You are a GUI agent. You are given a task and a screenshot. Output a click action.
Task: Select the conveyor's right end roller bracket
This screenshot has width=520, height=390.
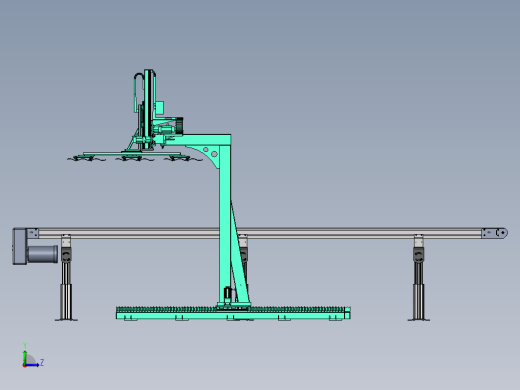[494, 233]
